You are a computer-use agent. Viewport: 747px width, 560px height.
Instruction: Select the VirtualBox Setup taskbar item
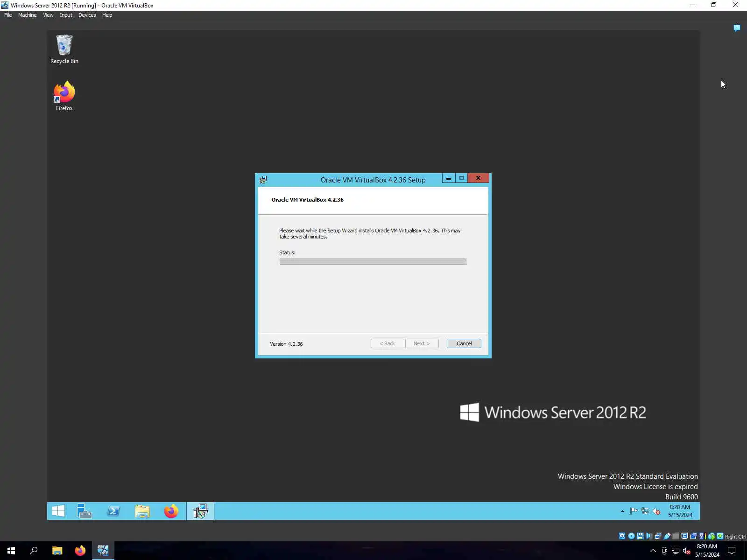point(200,511)
